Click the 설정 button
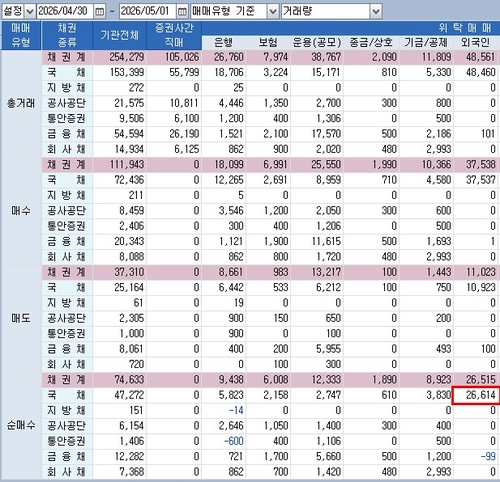Viewport: 500px width, 482px height. pos(13,12)
